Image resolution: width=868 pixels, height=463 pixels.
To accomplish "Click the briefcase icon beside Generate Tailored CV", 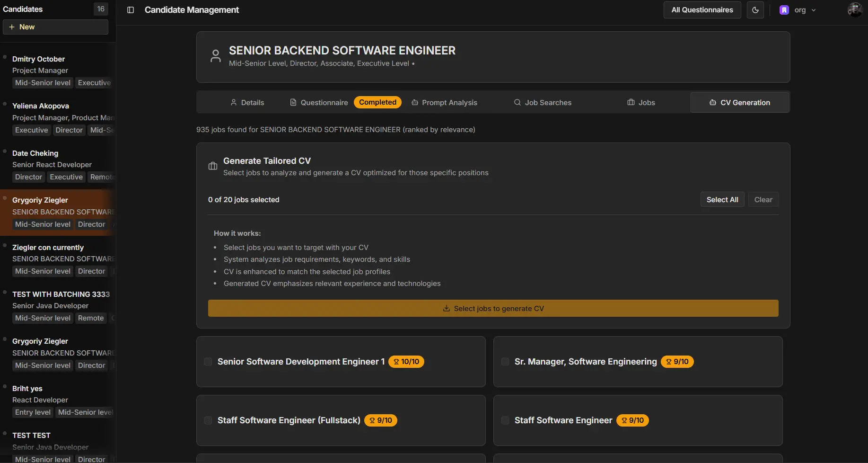I will click(213, 166).
